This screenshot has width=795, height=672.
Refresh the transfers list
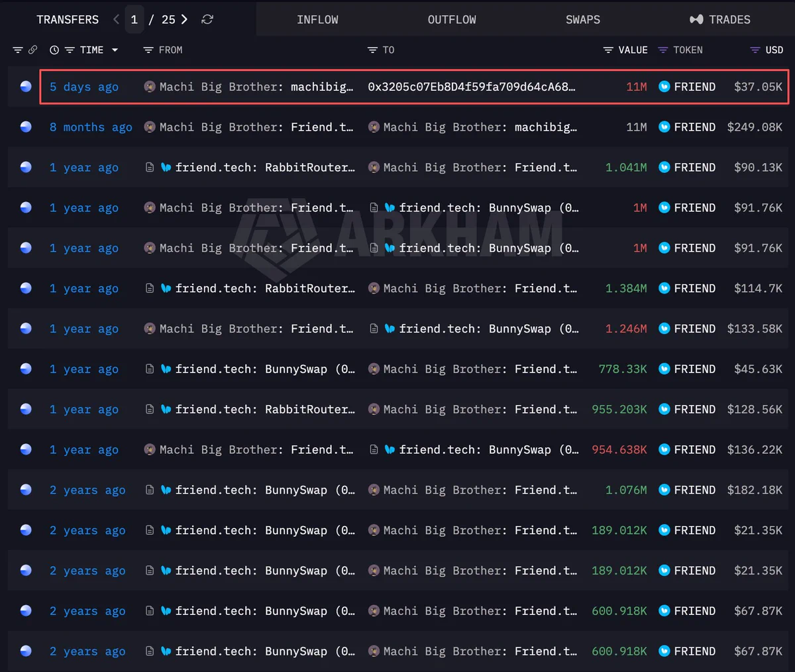[207, 19]
